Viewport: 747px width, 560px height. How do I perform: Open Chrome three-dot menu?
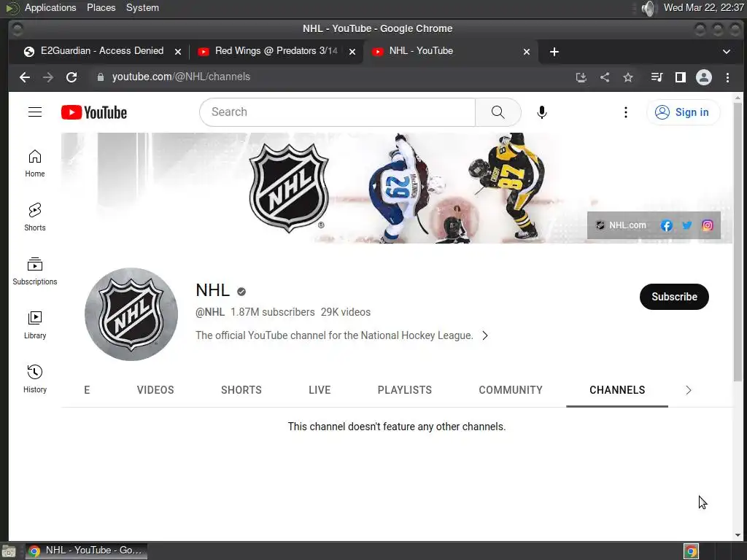pos(727,77)
